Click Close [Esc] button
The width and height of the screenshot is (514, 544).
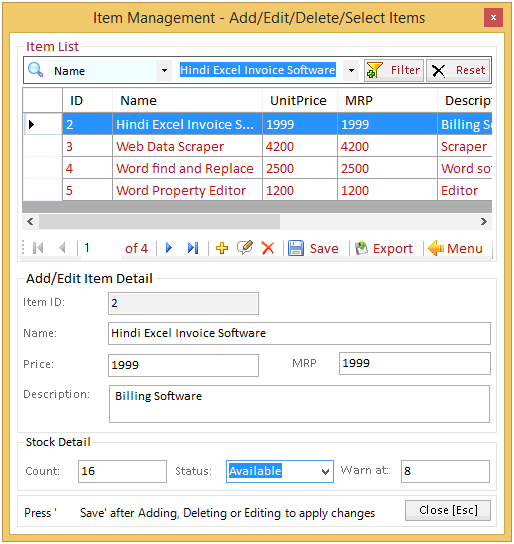[x=448, y=510]
